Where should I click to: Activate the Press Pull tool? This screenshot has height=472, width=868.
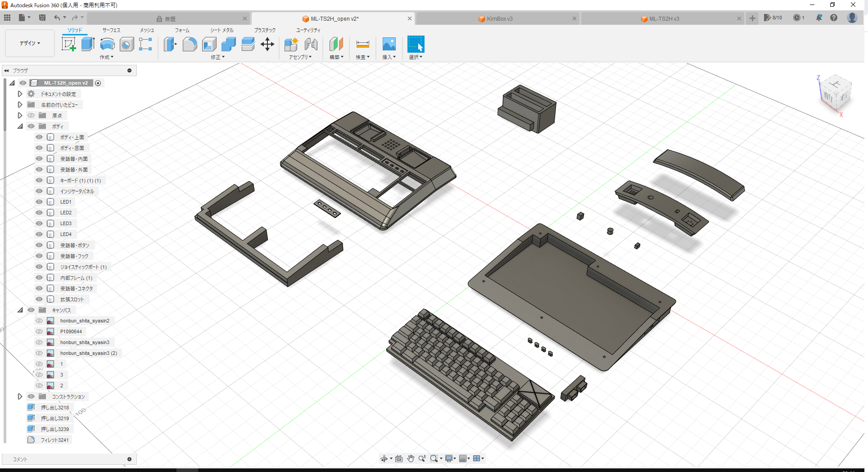click(170, 44)
